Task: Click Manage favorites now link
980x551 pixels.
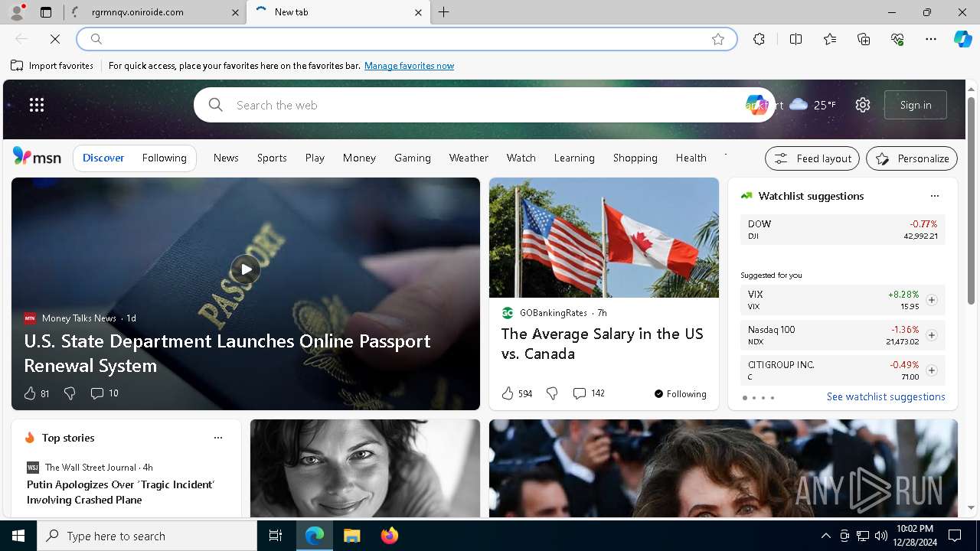Action: [409, 66]
